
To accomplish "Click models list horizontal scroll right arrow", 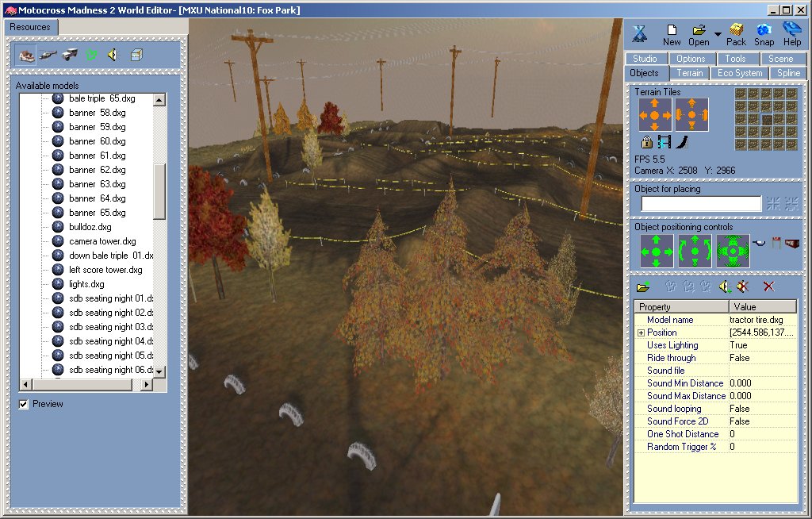I will 147,384.
